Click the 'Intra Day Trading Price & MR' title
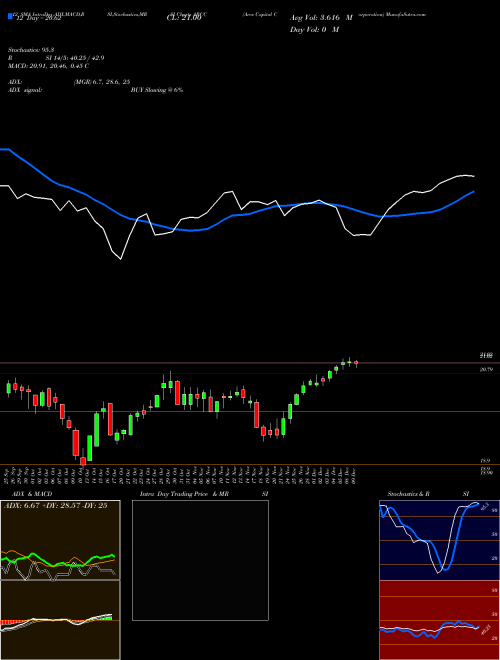500x660 pixels. pyautogui.click(x=184, y=494)
